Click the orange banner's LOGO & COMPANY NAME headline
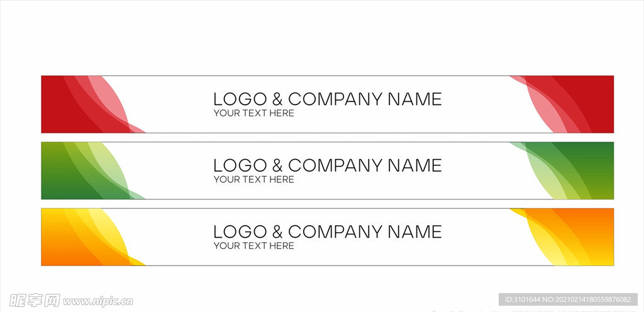Screen dimensions: 644x312 [327, 232]
